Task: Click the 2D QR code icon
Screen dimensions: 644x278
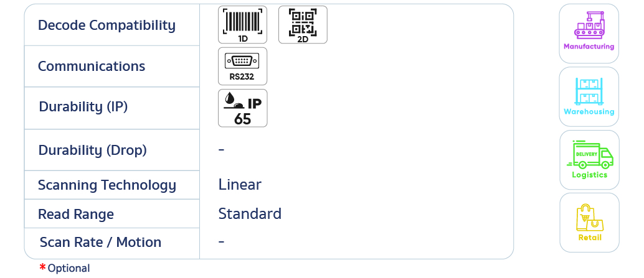Action: [x=303, y=25]
